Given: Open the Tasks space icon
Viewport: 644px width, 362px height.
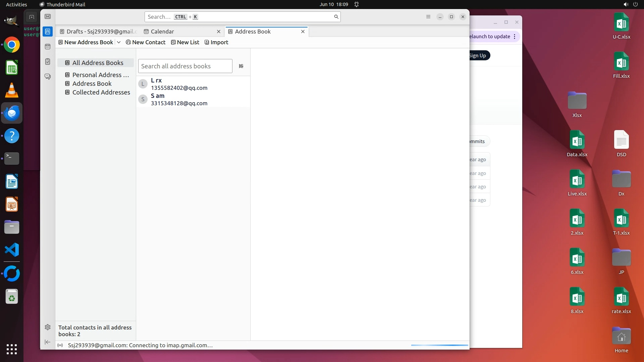Looking at the screenshot, I should tap(48, 62).
